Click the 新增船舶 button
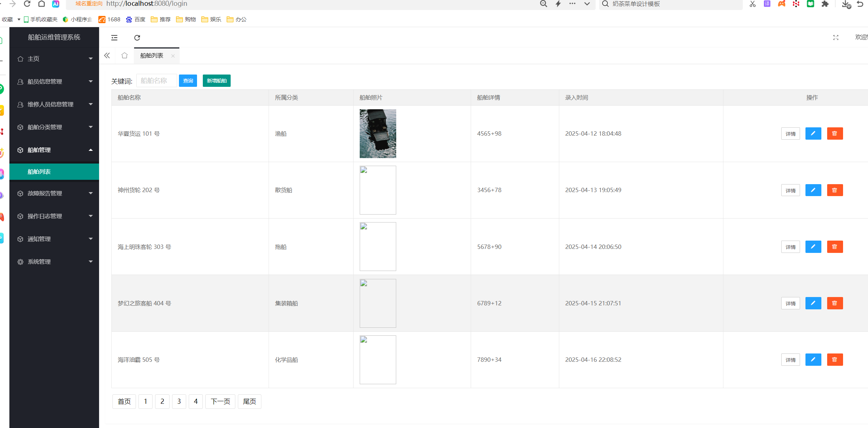Screen dimensions: 868x428 click(x=217, y=81)
